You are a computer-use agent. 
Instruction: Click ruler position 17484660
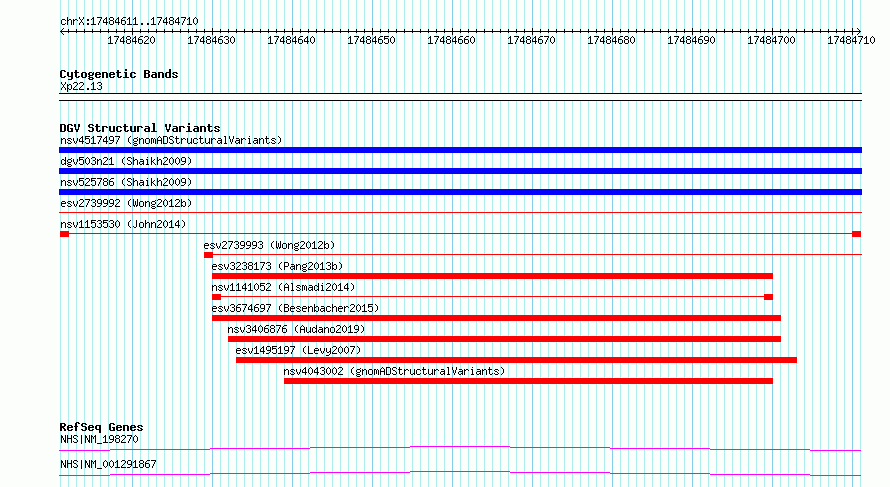pyautogui.click(x=451, y=40)
